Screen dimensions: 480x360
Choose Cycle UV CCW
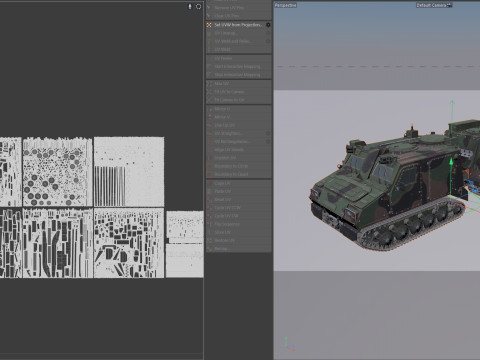tap(239, 208)
